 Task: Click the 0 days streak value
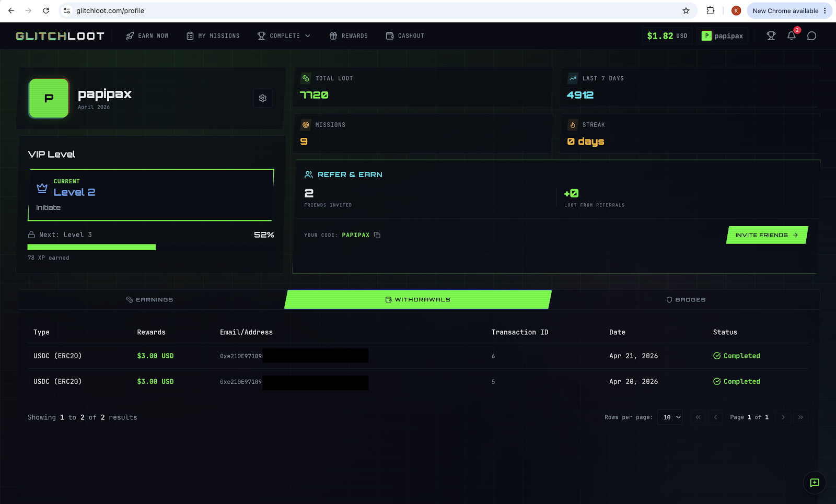(x=586, y=142)
